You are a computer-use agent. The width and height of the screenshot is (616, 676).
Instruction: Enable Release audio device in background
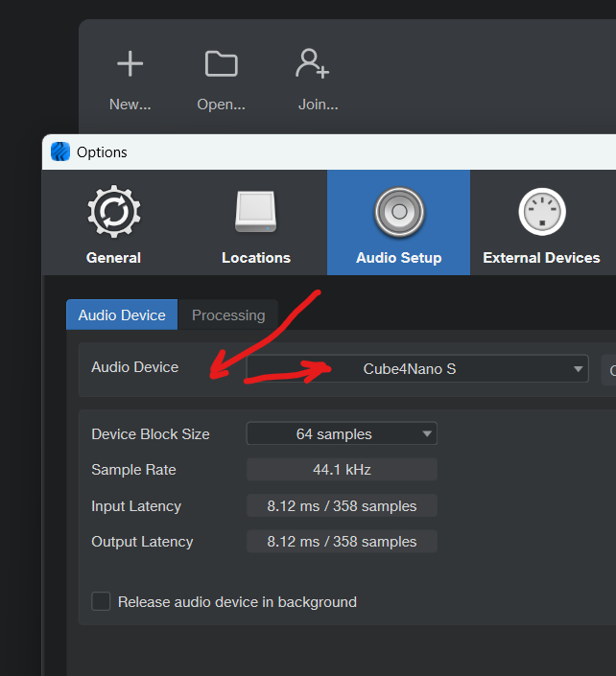point(101,601)
